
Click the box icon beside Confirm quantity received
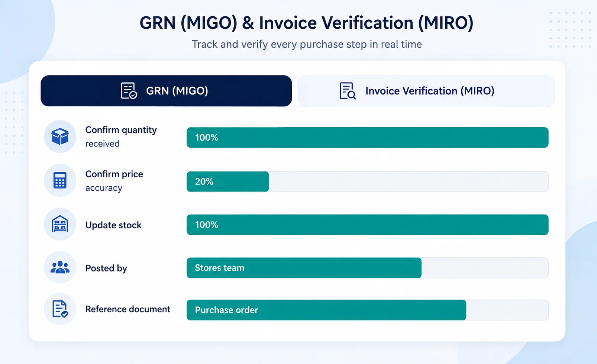(60, 136)
